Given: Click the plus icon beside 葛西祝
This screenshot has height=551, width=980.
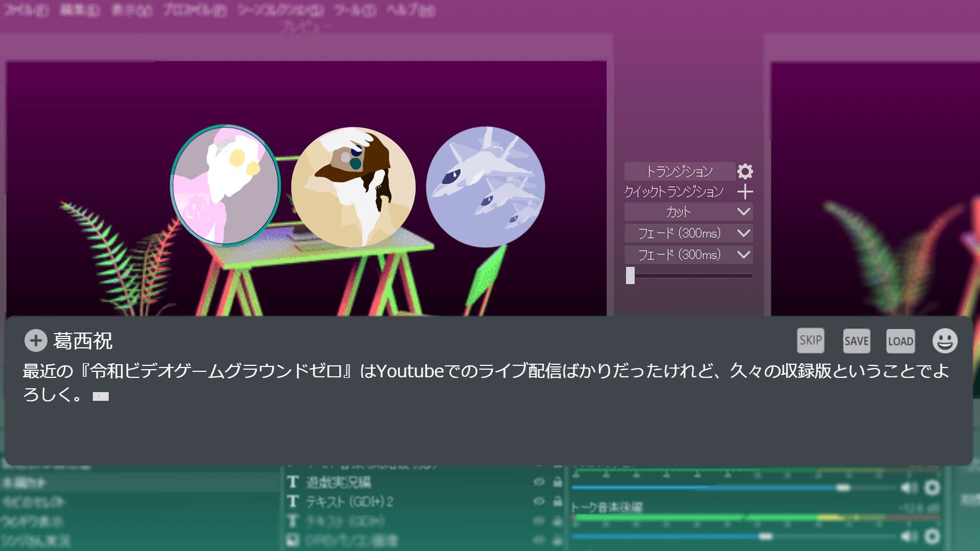Looking at the screenshot, I should click(x=36, y=341).
